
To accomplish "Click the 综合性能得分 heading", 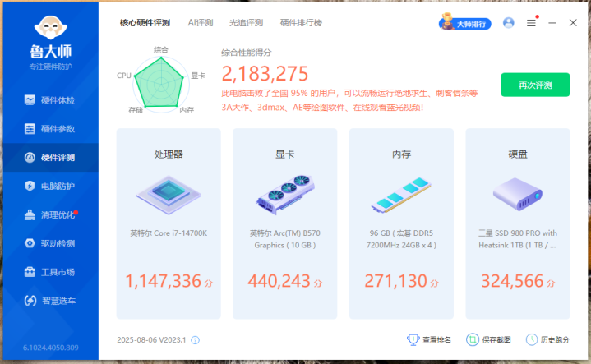I will [x=247, y=53].
